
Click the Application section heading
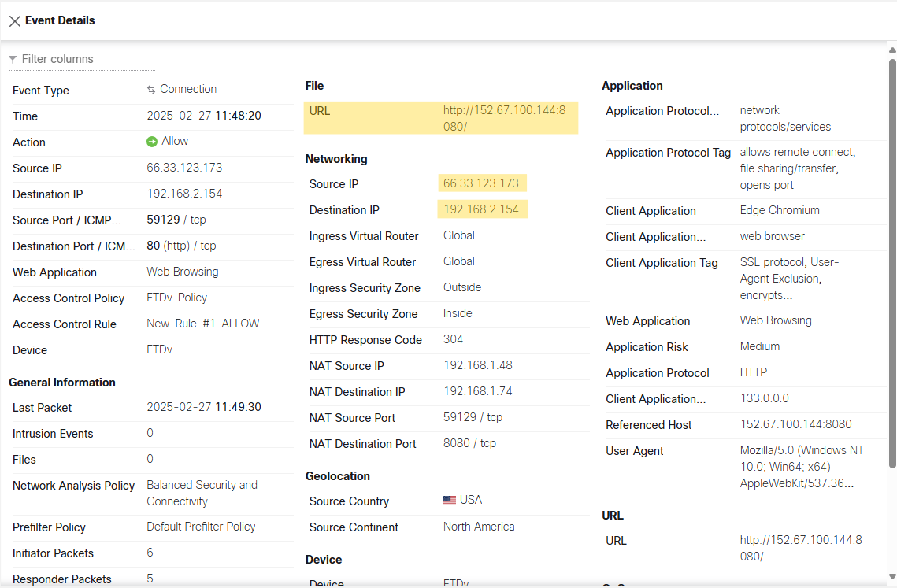[x=632, y=86]
